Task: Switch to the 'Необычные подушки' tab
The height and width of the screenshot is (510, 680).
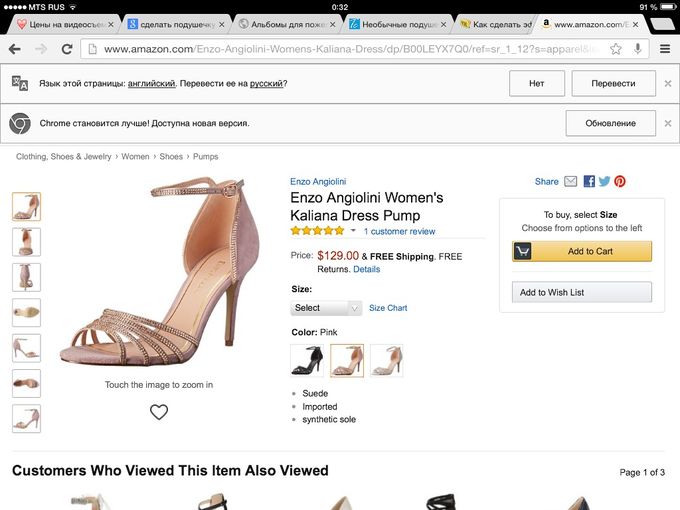Action: pyautogui.click(x=398, y=25)
